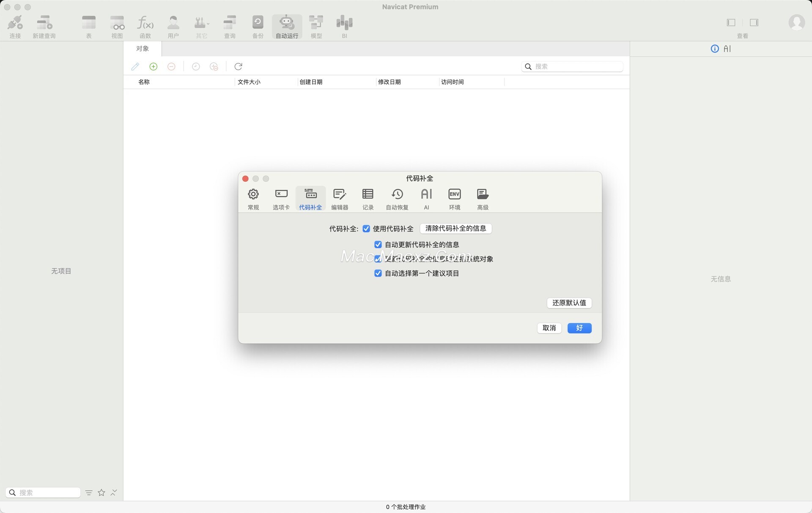Open the 高级 preferences tab
Screen dimensions: 812x513
[x=483, y=199]
